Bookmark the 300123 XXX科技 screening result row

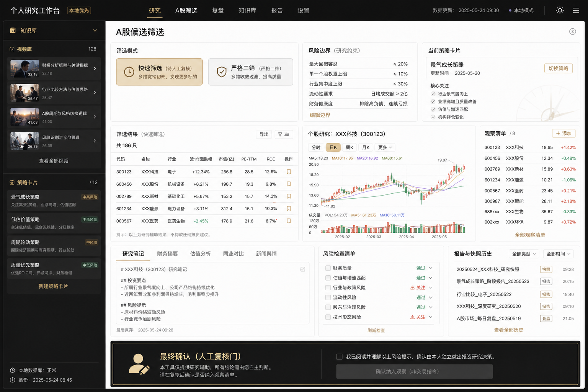click(x=289, y=172)
